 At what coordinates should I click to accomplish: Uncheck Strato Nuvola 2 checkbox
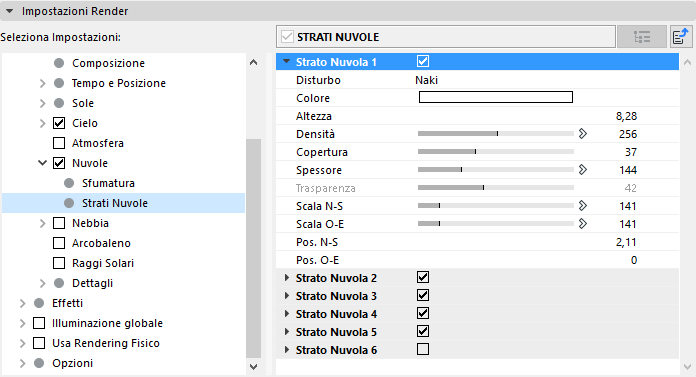423,277
